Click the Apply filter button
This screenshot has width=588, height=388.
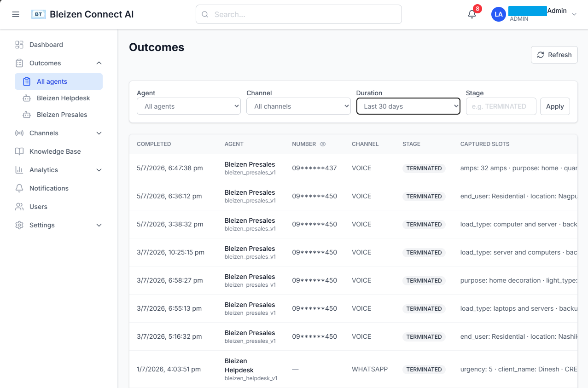pos(555,106)
